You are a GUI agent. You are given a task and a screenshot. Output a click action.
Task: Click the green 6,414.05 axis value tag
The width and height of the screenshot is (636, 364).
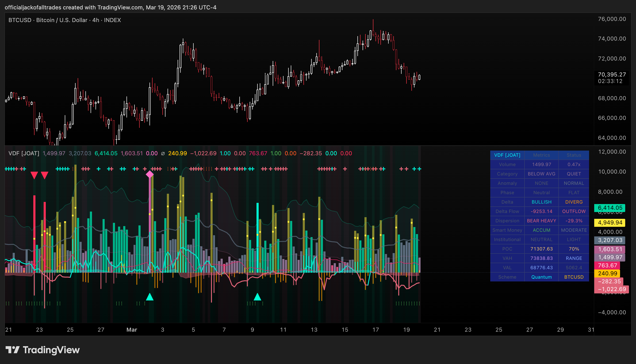click(x=610, y=208)
